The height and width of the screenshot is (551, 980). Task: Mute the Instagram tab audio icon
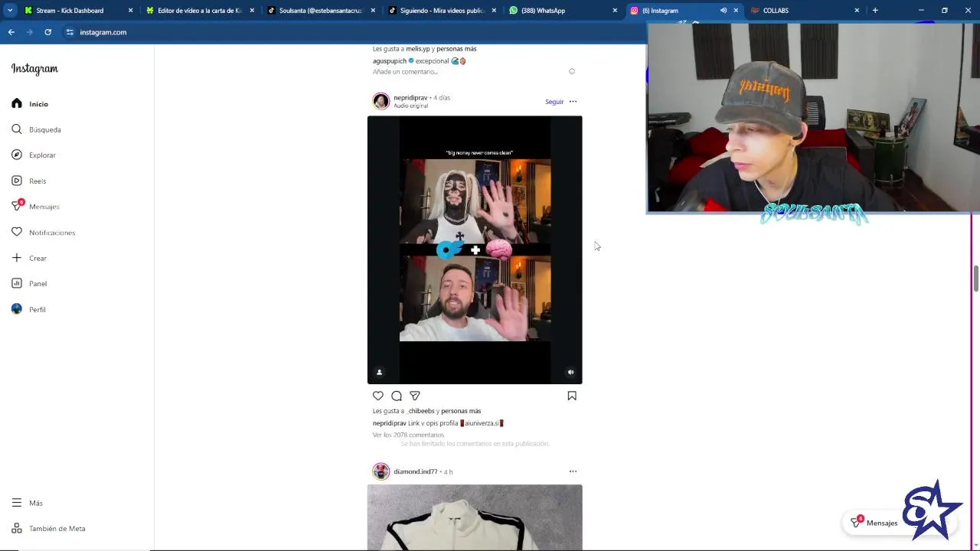(x=724, y=11)
